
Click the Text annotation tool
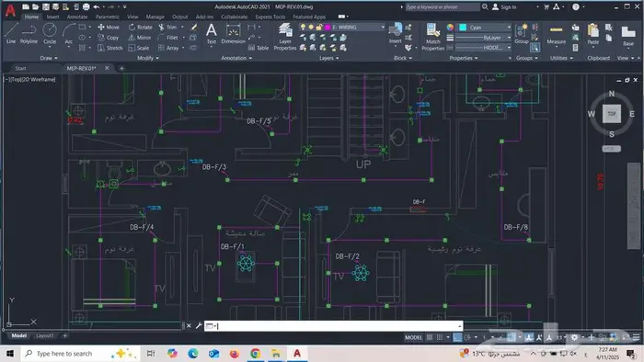[x=211, y=33]
